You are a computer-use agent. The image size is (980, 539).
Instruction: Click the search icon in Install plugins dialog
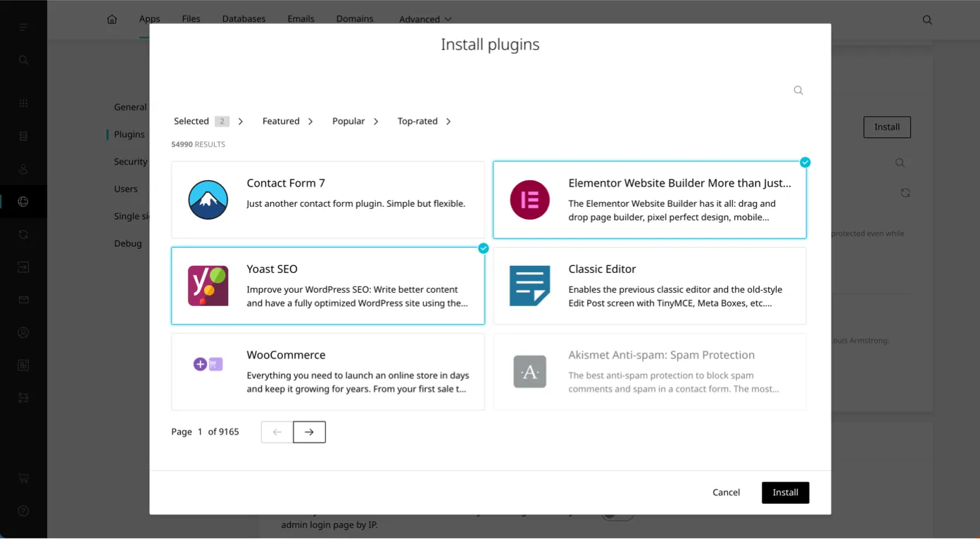tap(798, 91)
